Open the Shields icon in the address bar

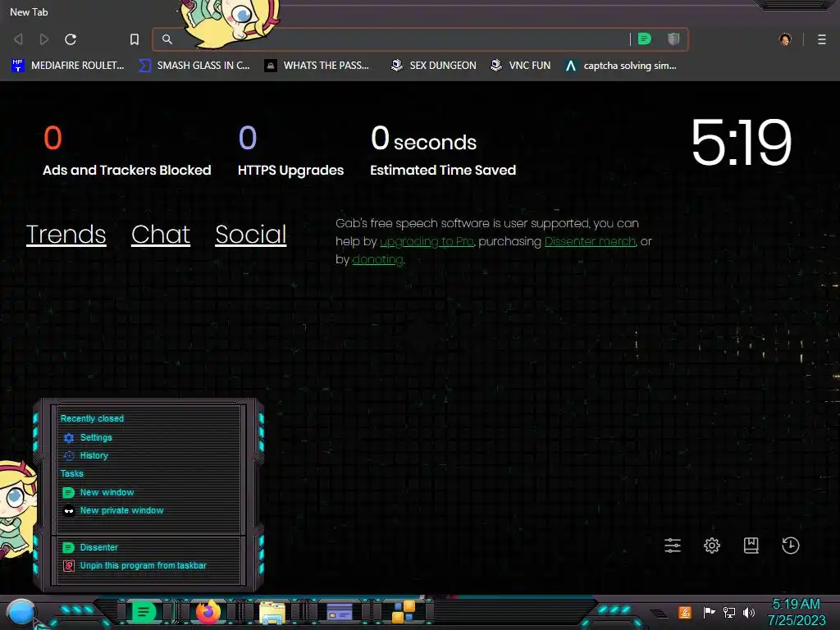click(673, 39)
